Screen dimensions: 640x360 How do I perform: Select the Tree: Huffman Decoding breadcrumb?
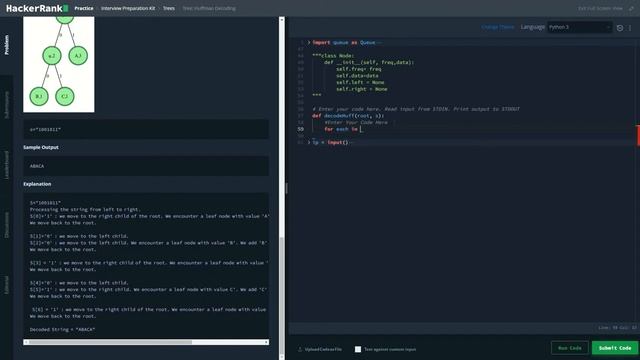(209, 8)
